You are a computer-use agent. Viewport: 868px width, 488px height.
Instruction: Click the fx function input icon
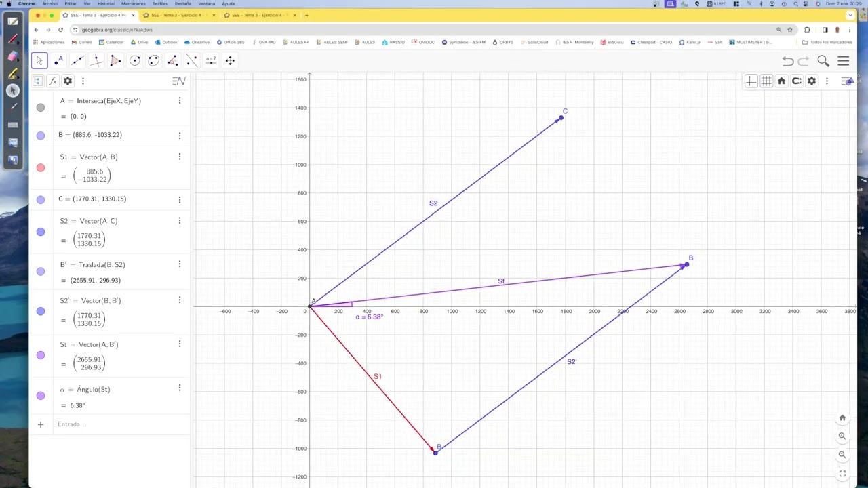52,81
